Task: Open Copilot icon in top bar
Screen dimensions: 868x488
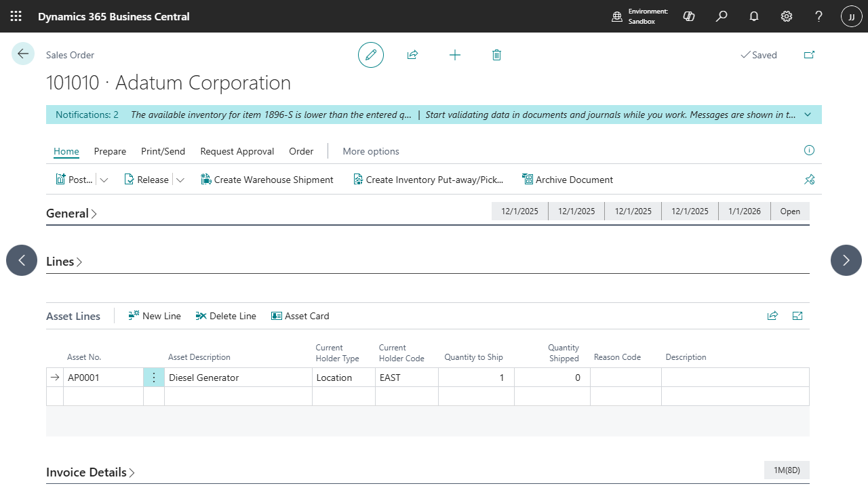Action: click(689, 16)
